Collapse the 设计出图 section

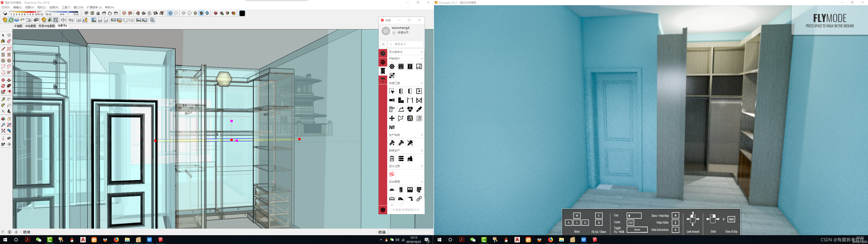point(422,166)
